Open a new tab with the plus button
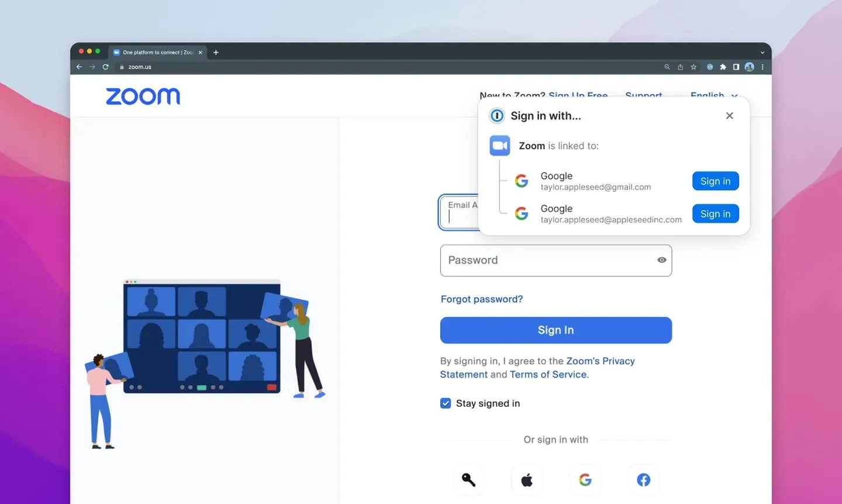This screenshot has width=842, height=504. pyautogui.click(x=216, y=53)
